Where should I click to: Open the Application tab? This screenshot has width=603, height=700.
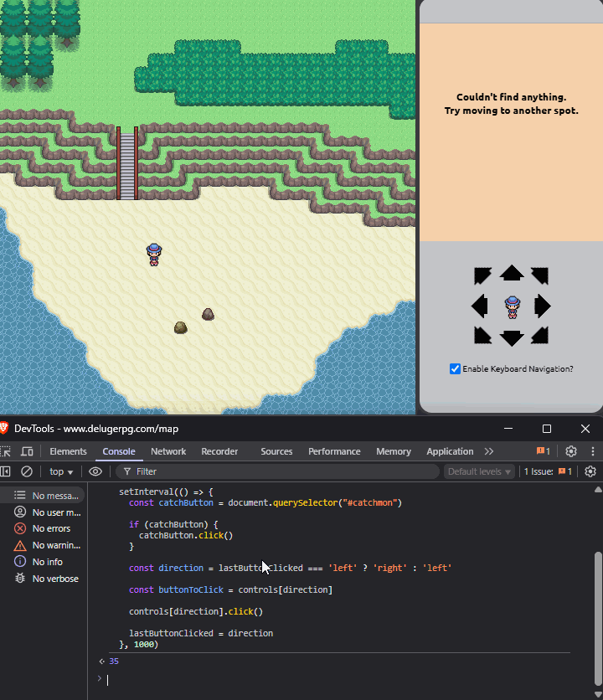pyautogui.click(x=450, y=451)
